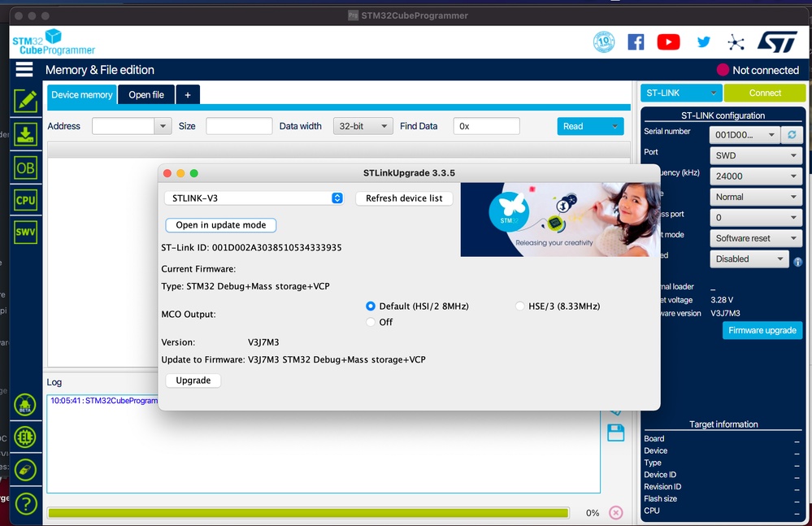Click the STM32 promotional banner image
The height and width of the screenshot is (526, 812).
pos(560,220)
